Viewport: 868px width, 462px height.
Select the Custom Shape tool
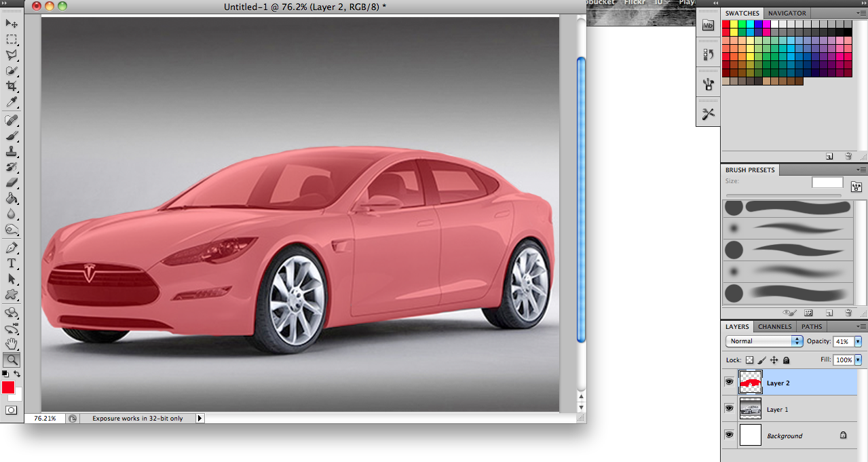point(12,294)
